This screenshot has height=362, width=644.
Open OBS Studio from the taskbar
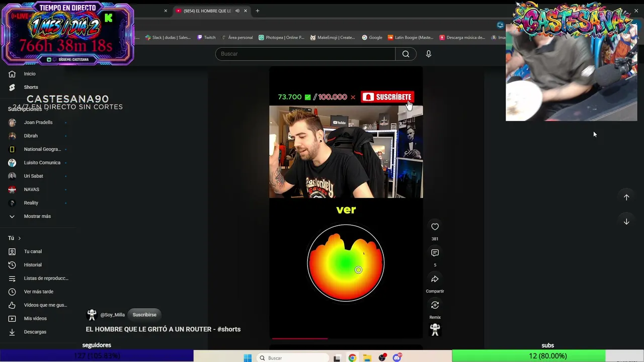(382, 358)
